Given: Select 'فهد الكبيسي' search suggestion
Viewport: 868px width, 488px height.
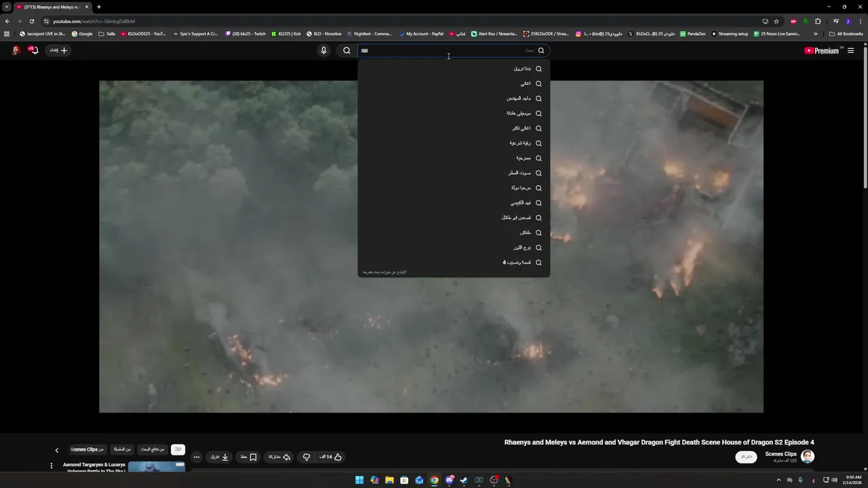Looking at the screenshot, I should click(454, 203).
